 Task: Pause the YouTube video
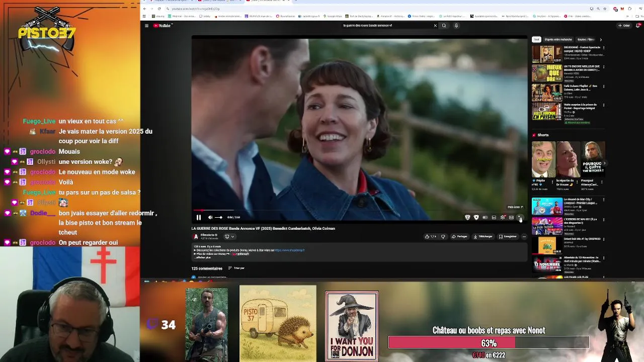(199, 217)
